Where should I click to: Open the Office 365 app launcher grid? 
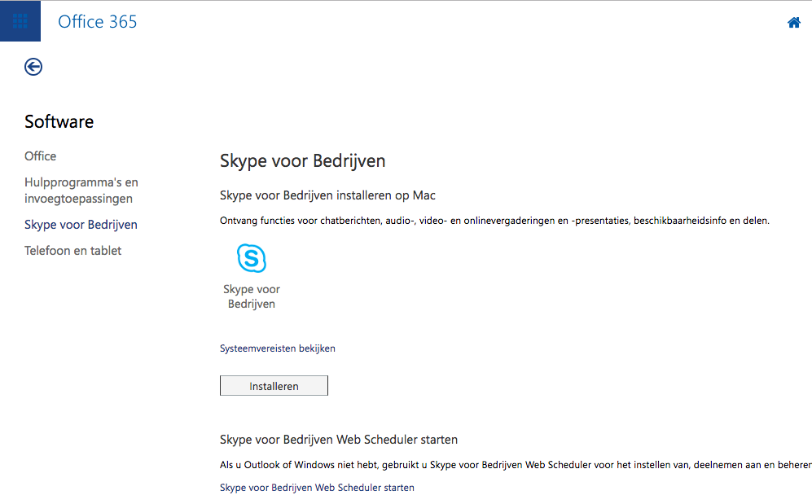tap(20, 21)
